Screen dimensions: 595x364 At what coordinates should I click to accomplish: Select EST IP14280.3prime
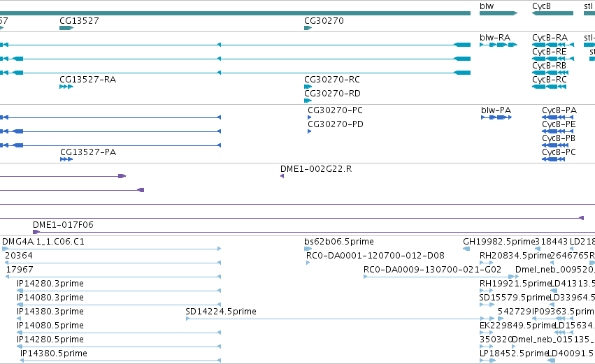50,284
